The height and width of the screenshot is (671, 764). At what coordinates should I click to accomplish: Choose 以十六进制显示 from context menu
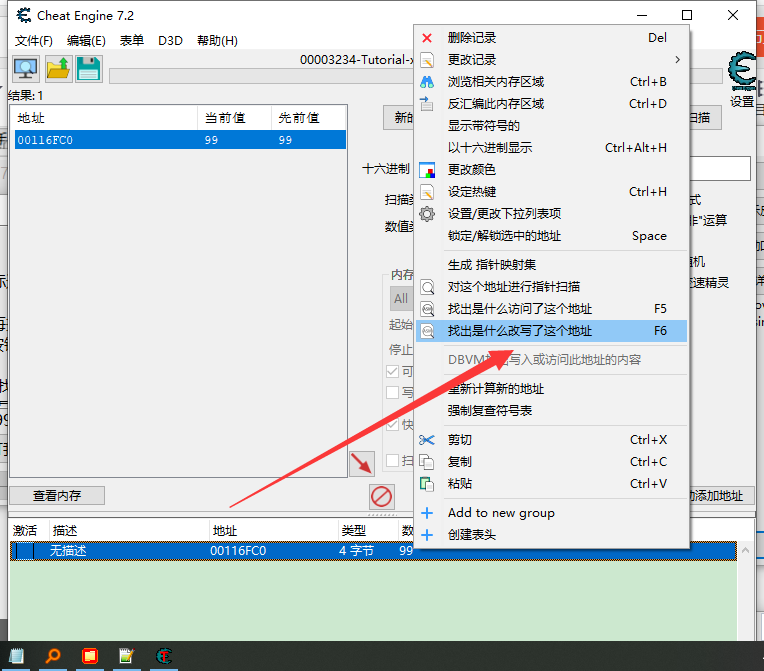point(552,148)
